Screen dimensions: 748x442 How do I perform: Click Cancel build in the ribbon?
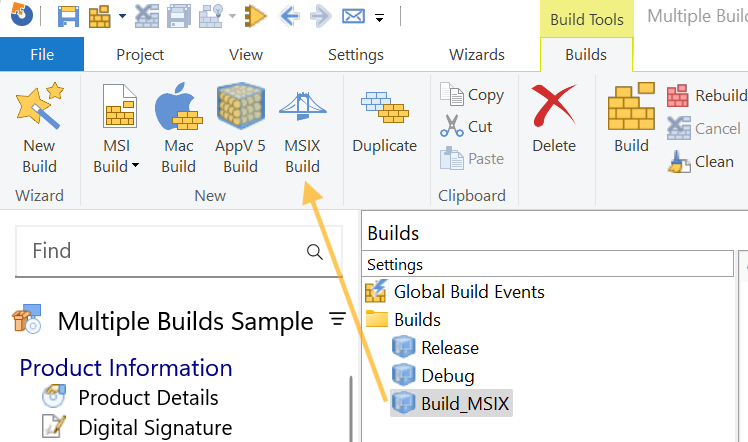click(x=704, y=128)
